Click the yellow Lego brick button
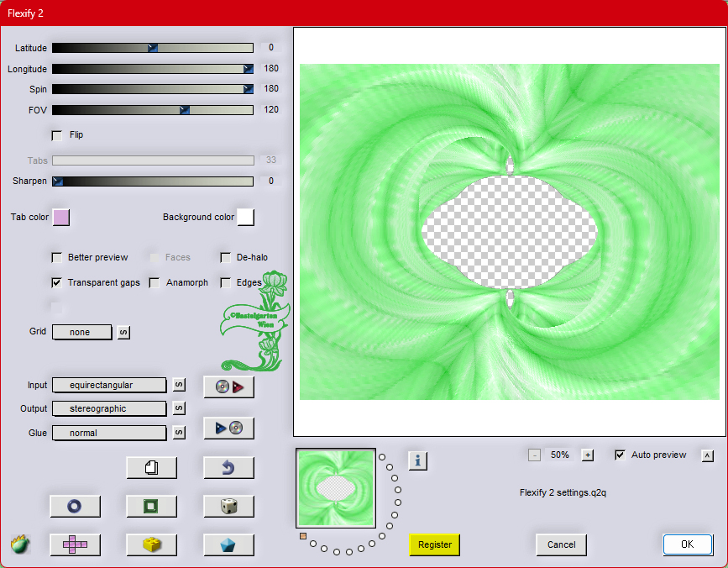The height and width of the screenshot is (568, 728). [x=151, y=544]
